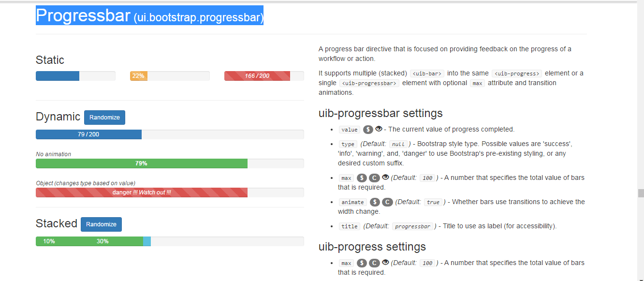
Task: Click the C icon next to the max setting
Action: coord(374,178)
